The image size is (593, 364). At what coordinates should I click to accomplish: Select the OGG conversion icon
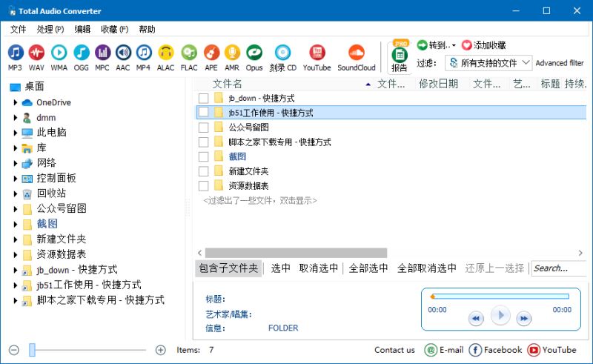pyautogui.click(x=82, y=53)
